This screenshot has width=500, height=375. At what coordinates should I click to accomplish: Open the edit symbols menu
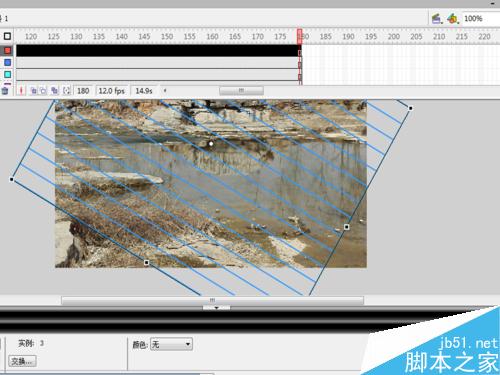[x=452, y=18]
